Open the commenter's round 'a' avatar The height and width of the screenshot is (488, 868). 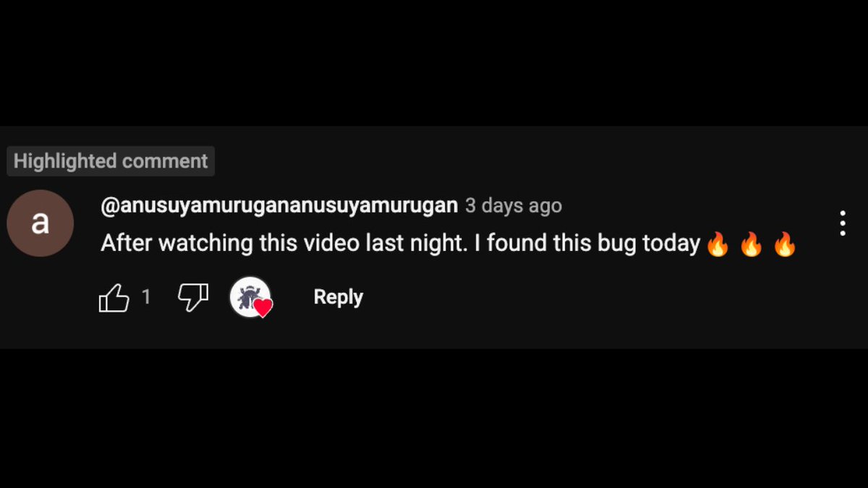tap(40, 223)
